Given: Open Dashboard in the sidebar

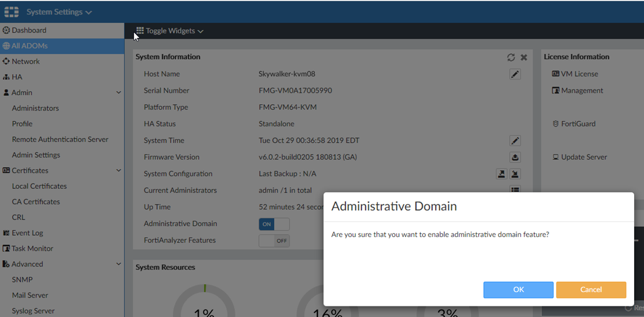Looking at the screenshot, I should coord(29,30).
